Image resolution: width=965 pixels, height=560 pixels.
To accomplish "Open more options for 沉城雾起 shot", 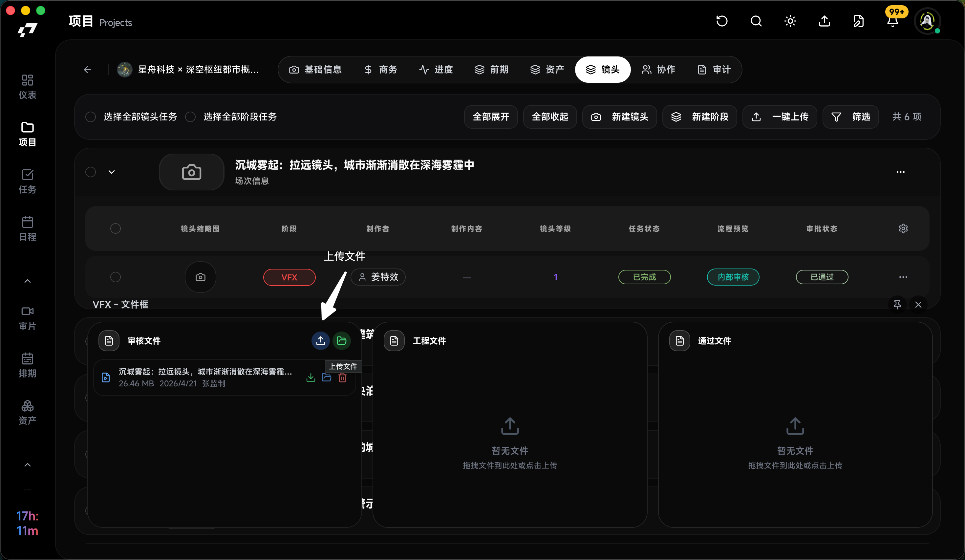I will click(x=900, y=172).
